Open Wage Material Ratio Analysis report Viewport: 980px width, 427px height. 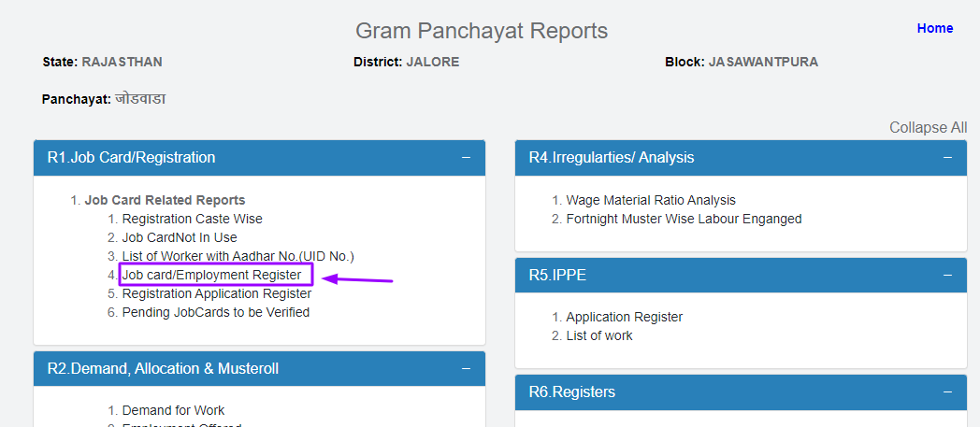coord(651,200)
